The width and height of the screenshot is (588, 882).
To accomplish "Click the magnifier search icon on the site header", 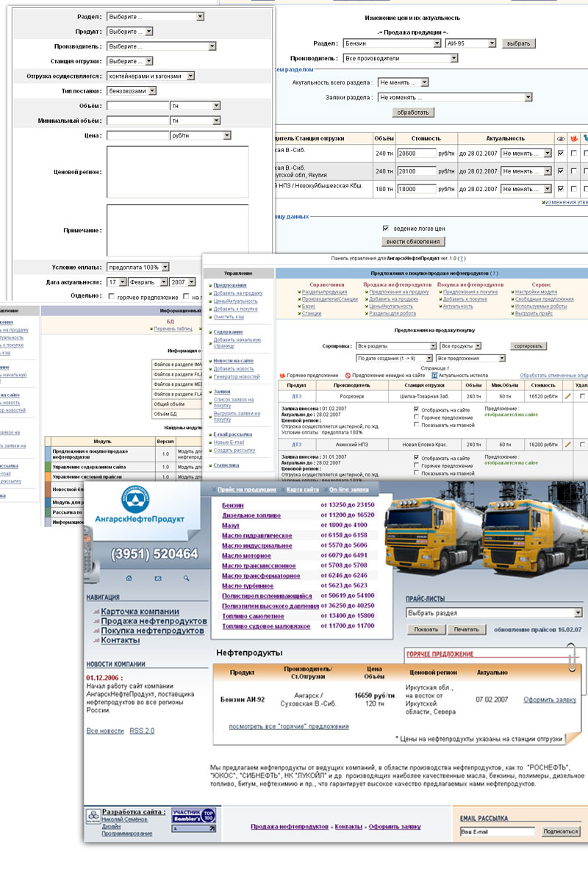I will (x=187, y=578).
